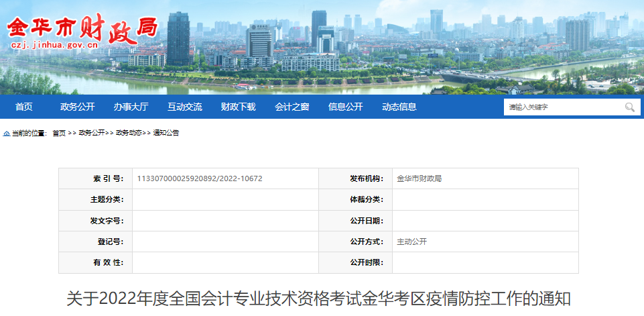644x316 pixels.
Task: Focus the 请输入关键字 search field
Action: [x=562, y=107]
